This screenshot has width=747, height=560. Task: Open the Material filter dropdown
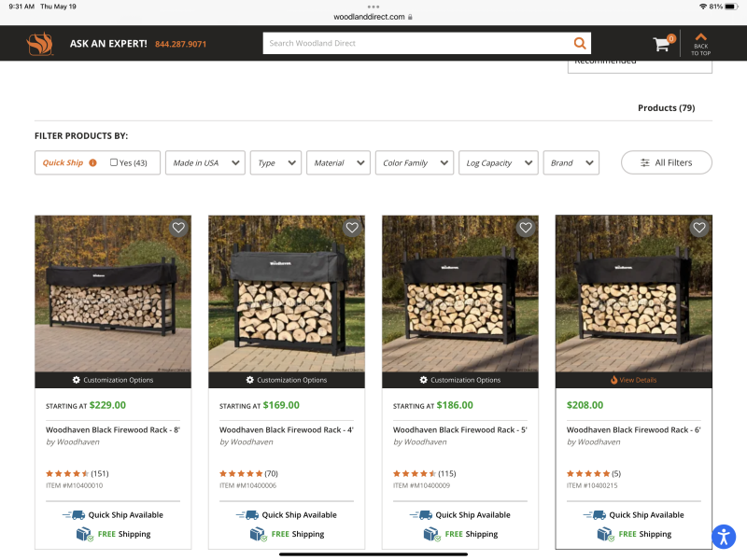click(x=338, y=162)
